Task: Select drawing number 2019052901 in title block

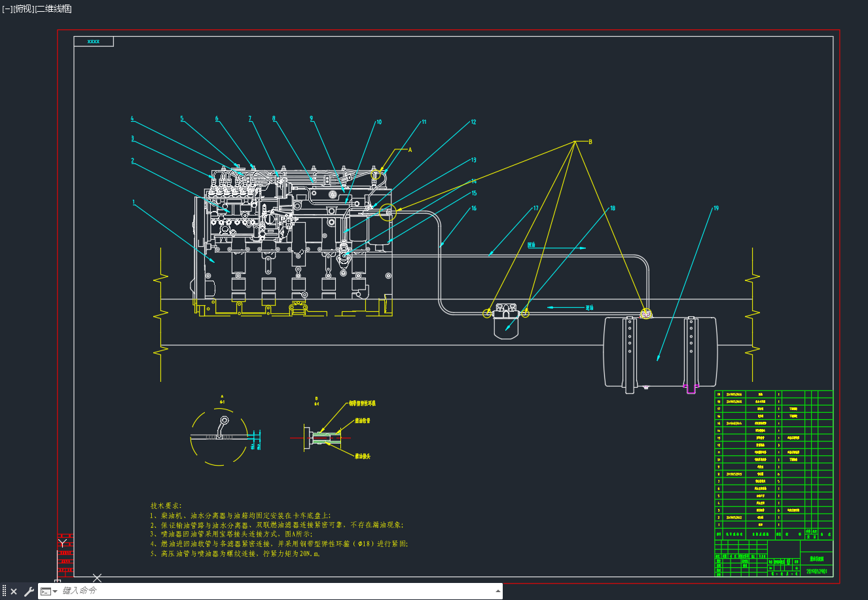Action: 816,572
